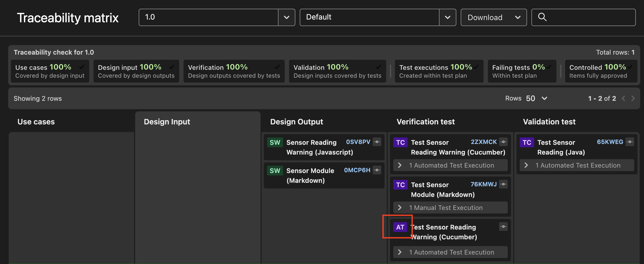Click trace icon on Sensor Module (Markdown)
This screenshot has width=644, height=264.
(x=377, y=170)
